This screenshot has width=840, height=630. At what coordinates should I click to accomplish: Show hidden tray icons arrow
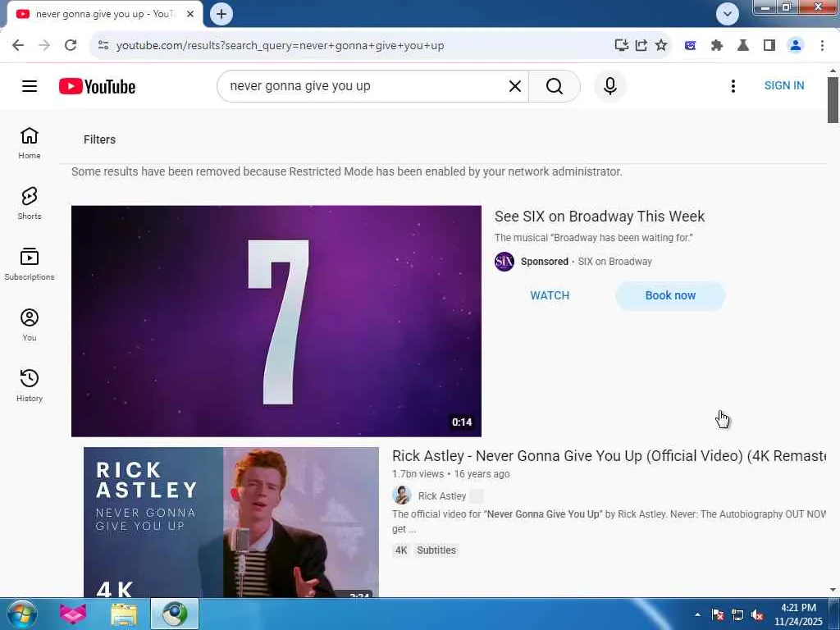[x=697, y=614]
